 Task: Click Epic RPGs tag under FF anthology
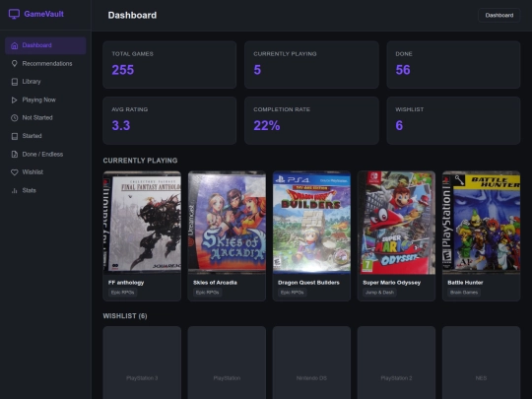pos(122,293)
